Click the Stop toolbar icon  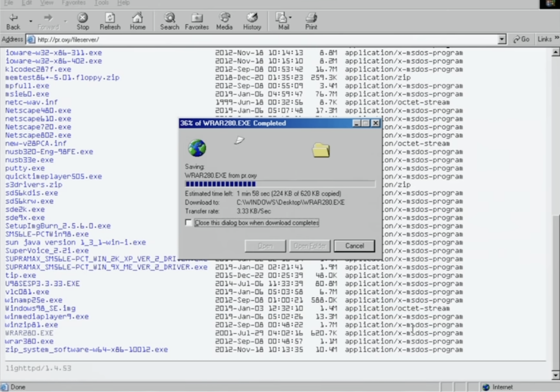[82, 17]
